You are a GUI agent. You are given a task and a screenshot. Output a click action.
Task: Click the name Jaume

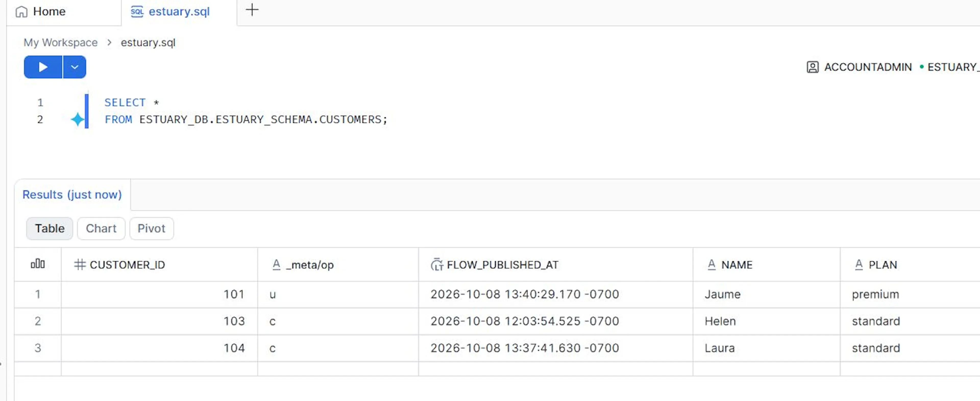722,295
